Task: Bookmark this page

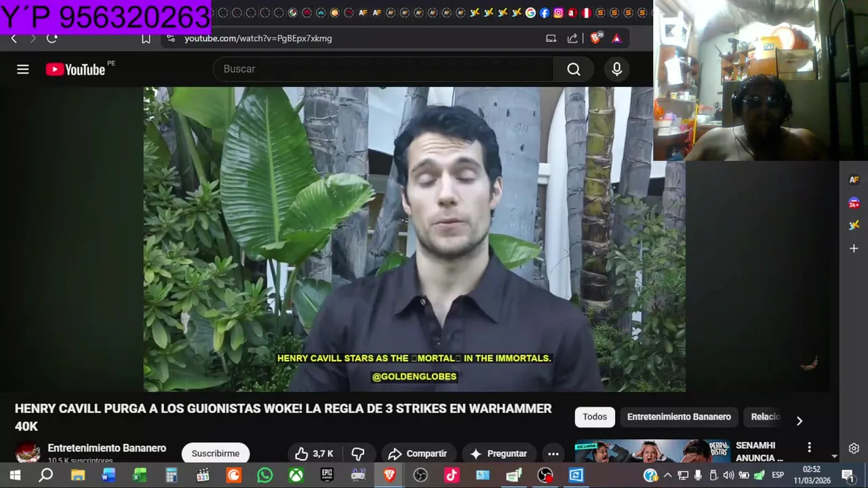Action: [x=146, y=39]
